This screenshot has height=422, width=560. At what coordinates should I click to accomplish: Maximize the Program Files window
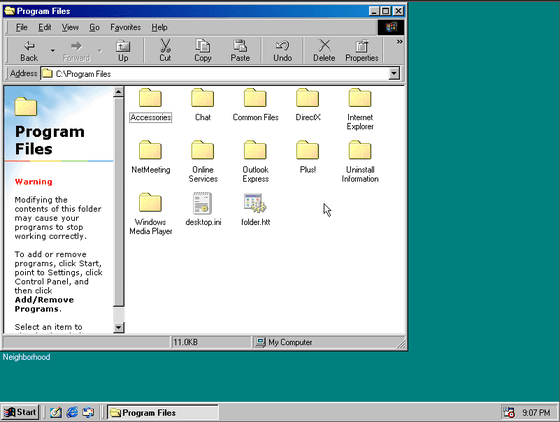click(386, 11)
